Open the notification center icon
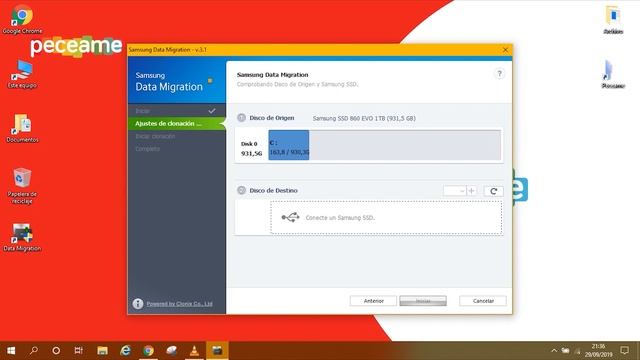This screenshot has width=640, height=360. tap(624, 351)
